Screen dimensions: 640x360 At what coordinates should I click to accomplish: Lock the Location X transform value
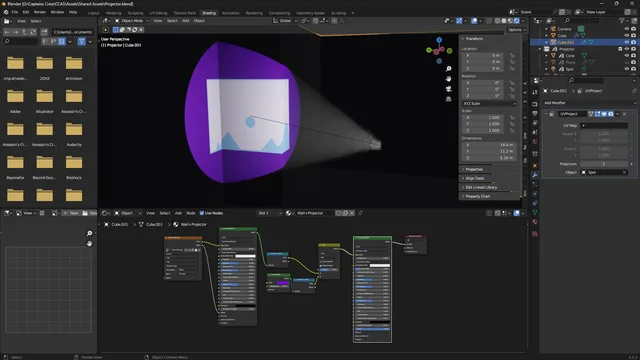512,56
